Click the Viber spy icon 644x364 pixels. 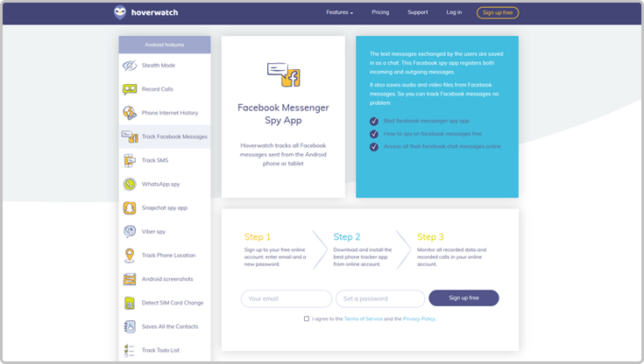click(x=129, y=232)
